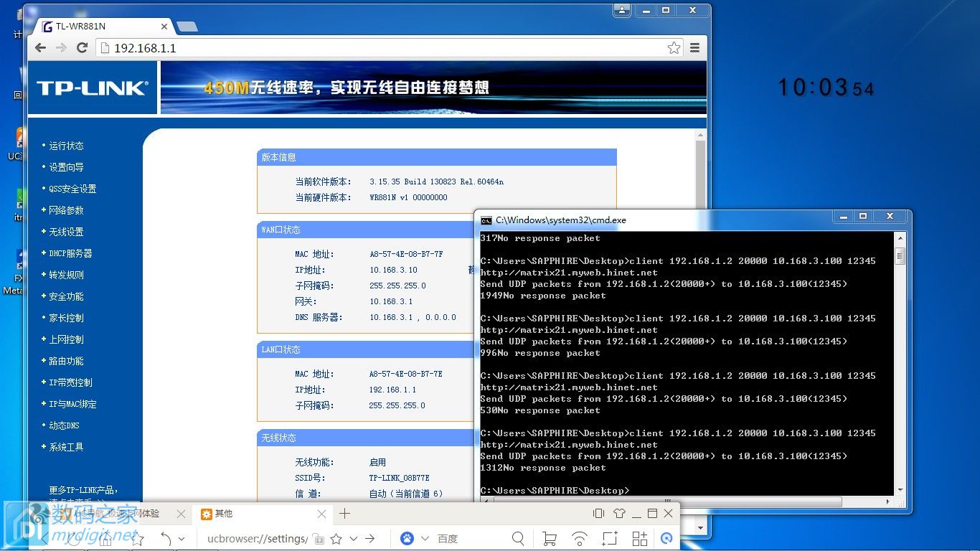Open the 动态DNS menu item
980x551 pixels.
[x=64, y=425]
